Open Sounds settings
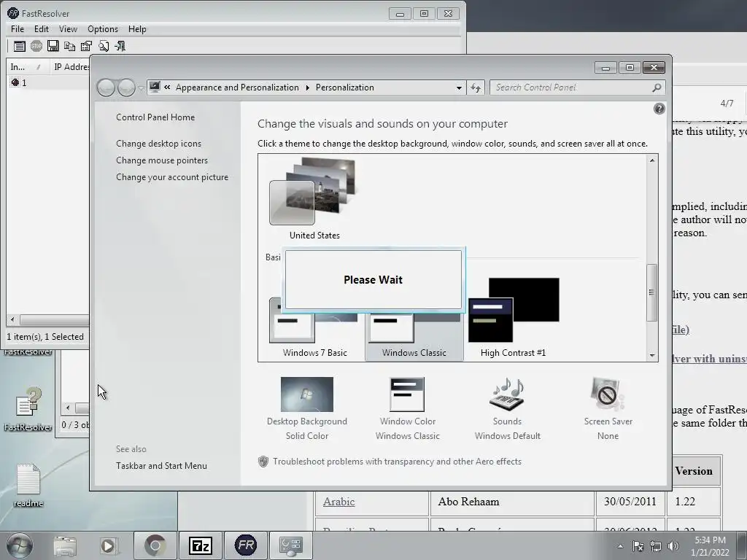This screenshot has width=747, height=560. point(508,410)
